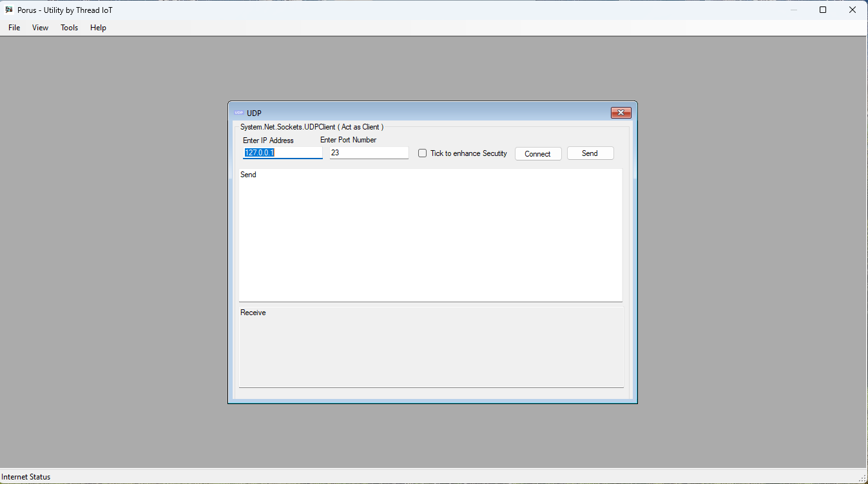Enable the Tick to enhance Secutity checkbox
This screenshot has width=868, height=484.
422,153
